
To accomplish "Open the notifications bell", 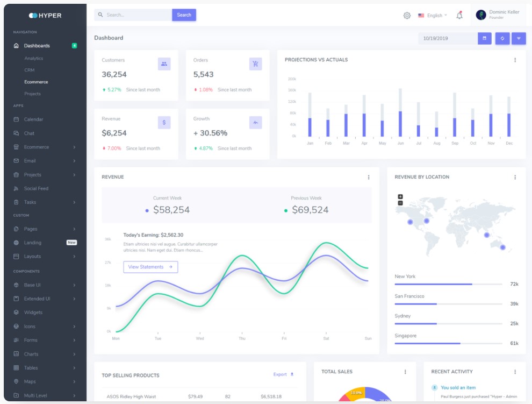I will point(459,15).
